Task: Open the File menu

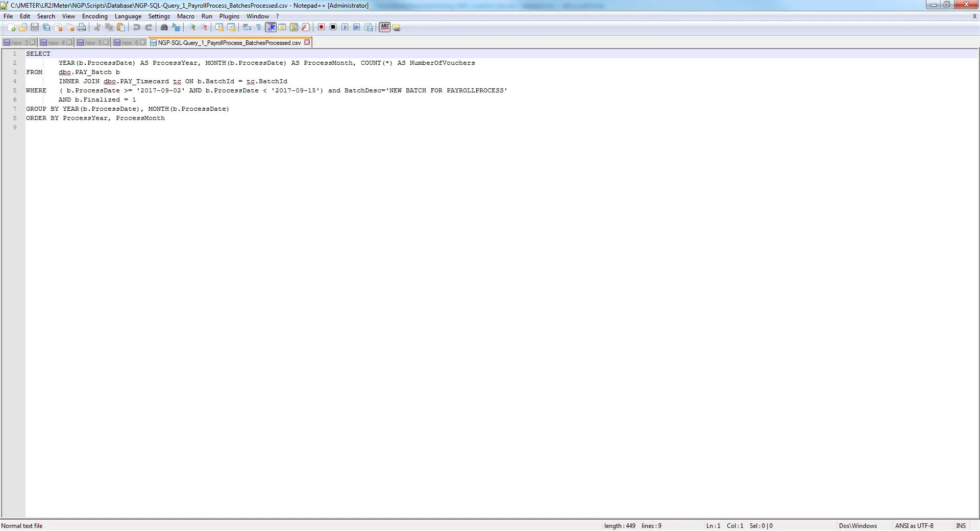Action: tap(8, 16)
